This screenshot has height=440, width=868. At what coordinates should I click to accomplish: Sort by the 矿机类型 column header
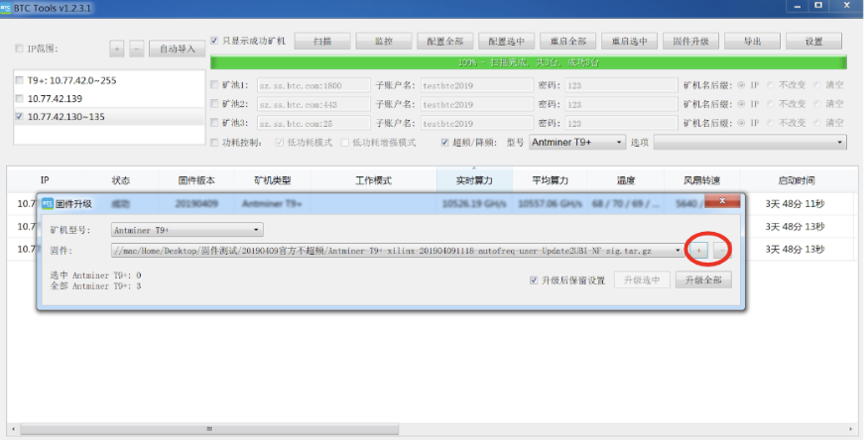(x=273, y=180)
